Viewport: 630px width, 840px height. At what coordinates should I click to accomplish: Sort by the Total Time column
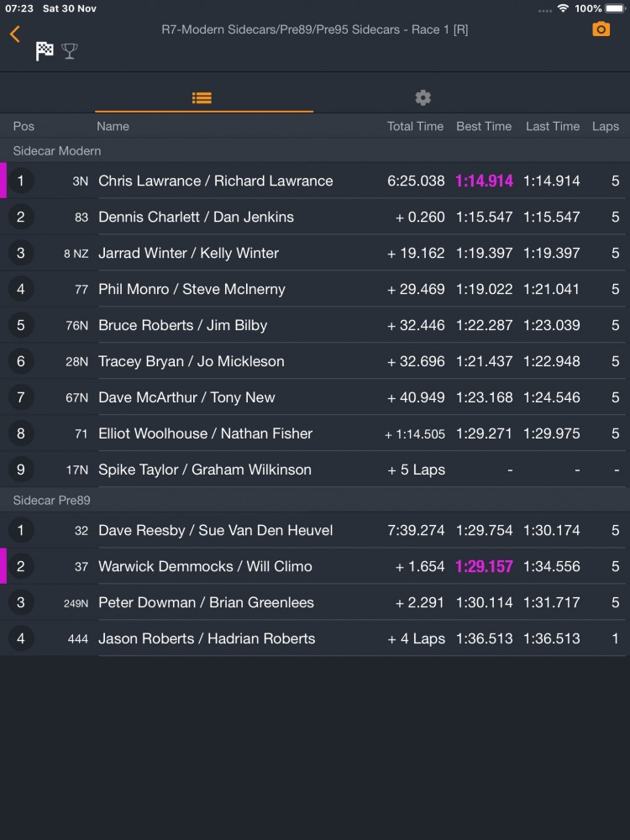tap(415, 127)
